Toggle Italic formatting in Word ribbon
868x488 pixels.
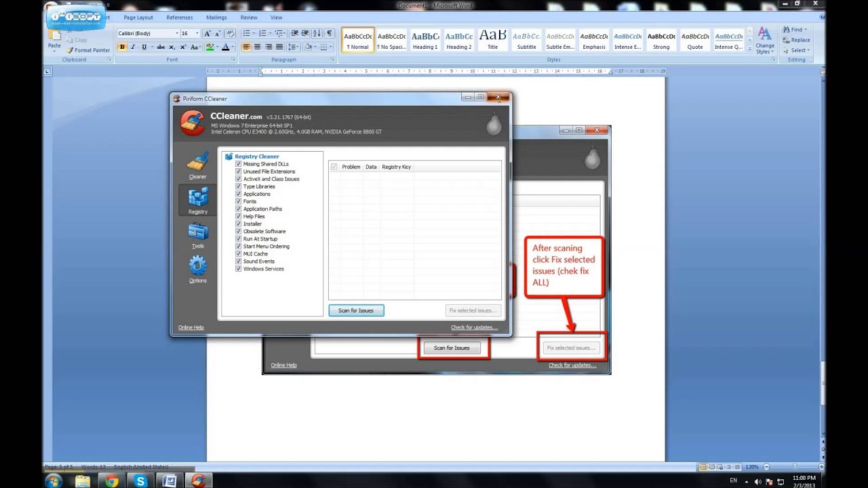point(133,47)
